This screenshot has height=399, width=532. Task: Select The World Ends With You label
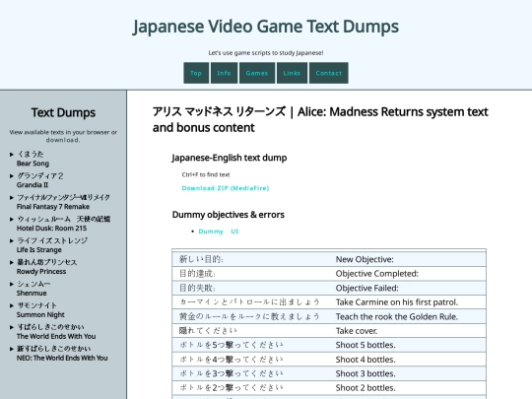56,336
